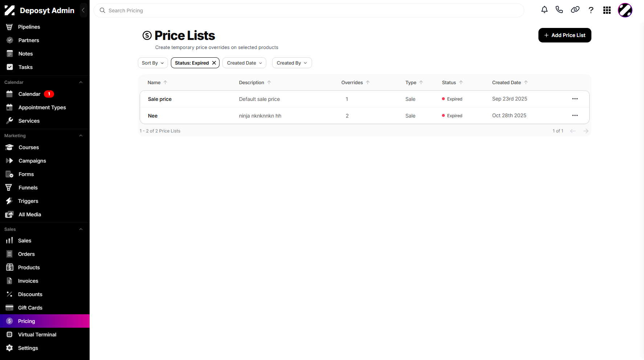644x360 pixels.
Task: Sort the table by Status column
Action: pos(452,82)
